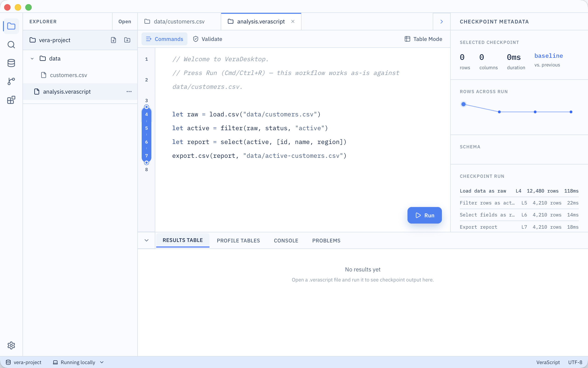Select Filter rows checkpoint row
The width and height of the screenshot is (588, 368).
coord(519,203)
